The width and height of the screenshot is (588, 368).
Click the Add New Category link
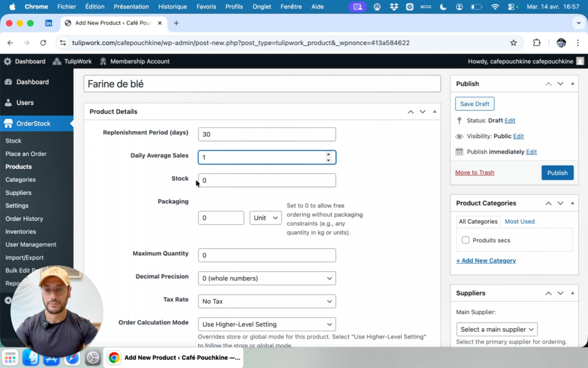coord(486,260)
